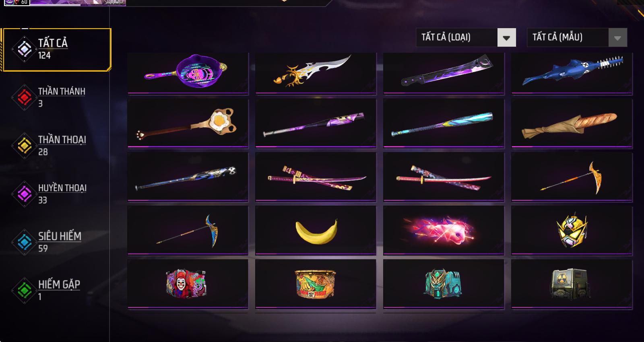The width and height of the screenshot is (644, 342).
Task: Select the baguette bread weapon skin
Action: (x=572, y=124)
